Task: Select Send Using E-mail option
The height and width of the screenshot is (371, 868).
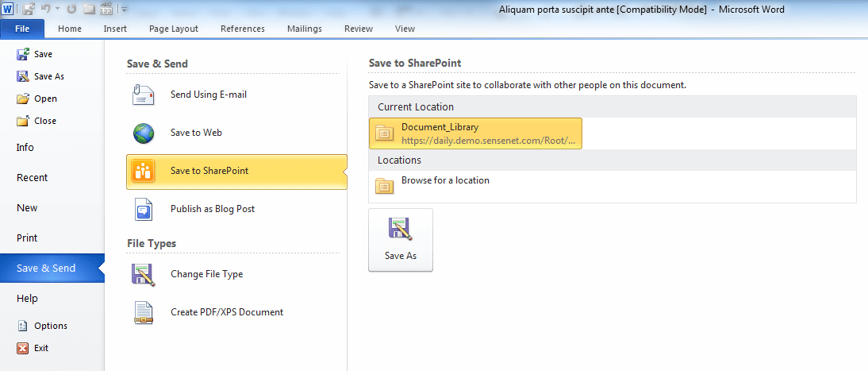Action: coord(236,95)
